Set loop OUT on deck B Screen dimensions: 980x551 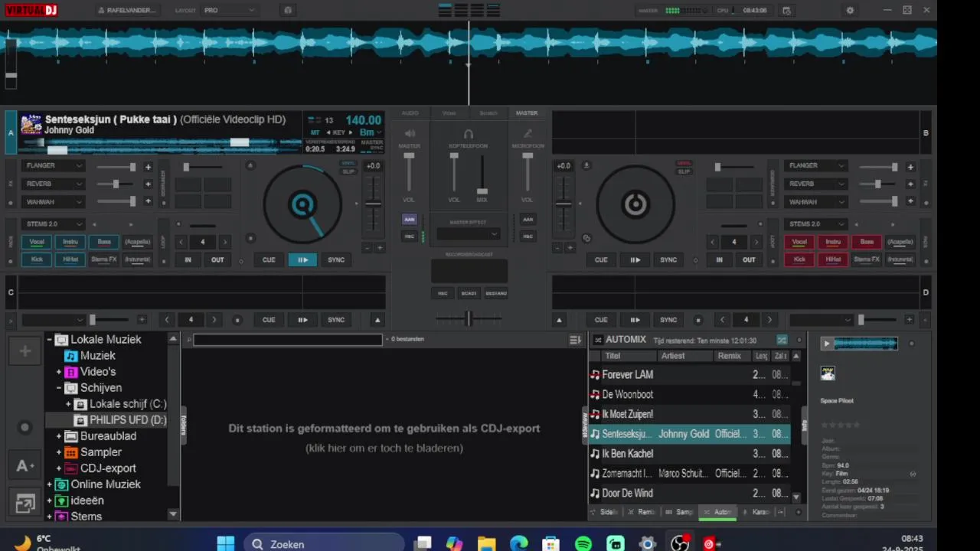(x=749, y=259)
